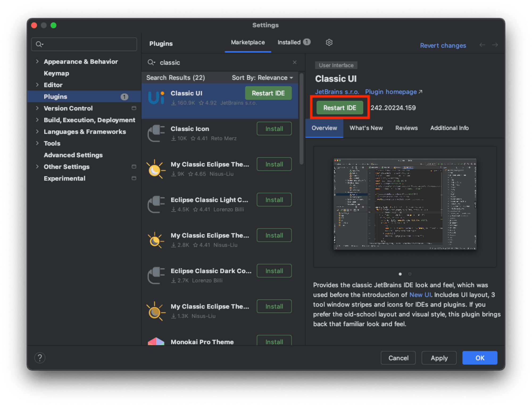Click the Eclipse Classic Light plugin icon
Viewport: 532px width, 406px height.
click(156, 204)
